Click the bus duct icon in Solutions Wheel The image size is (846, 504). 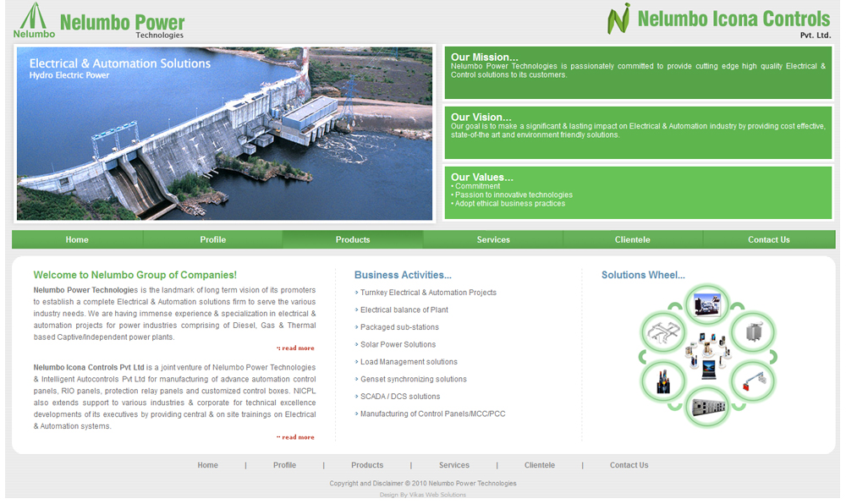(x=753, y=381)
